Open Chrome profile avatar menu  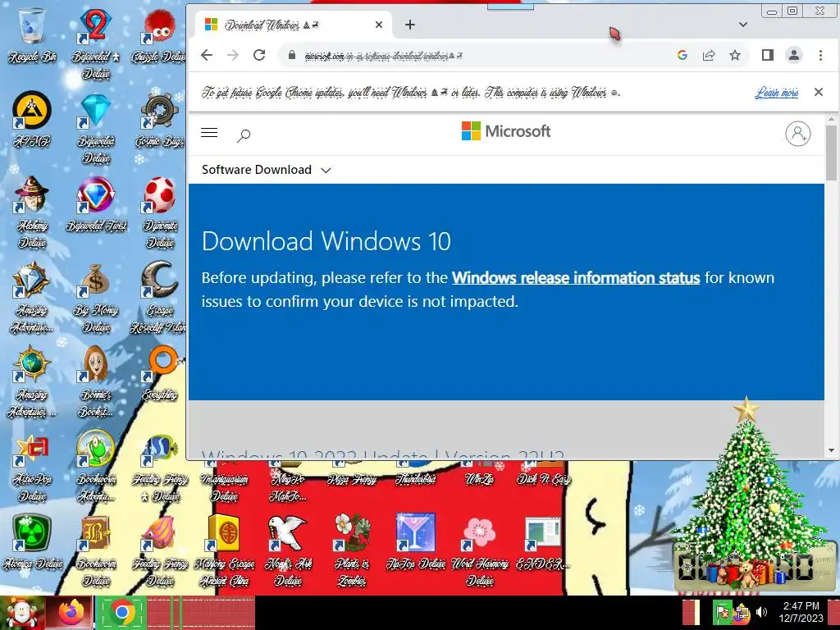[794, 55]
